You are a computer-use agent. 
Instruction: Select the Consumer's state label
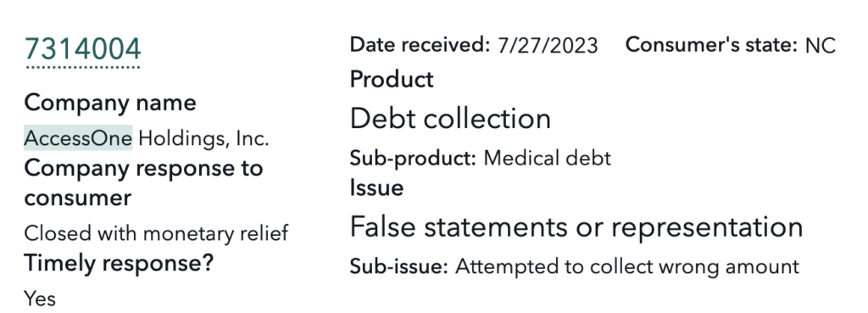tap(711, 45)
